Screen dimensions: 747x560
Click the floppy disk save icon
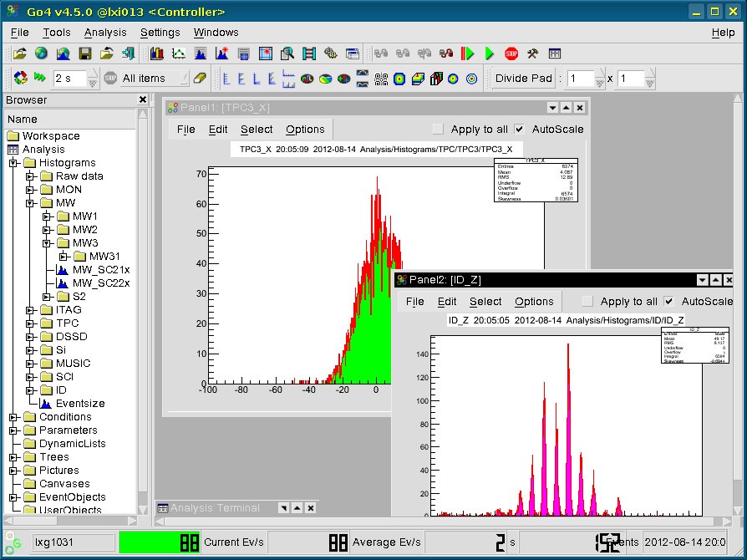click(x=84, y=53)
